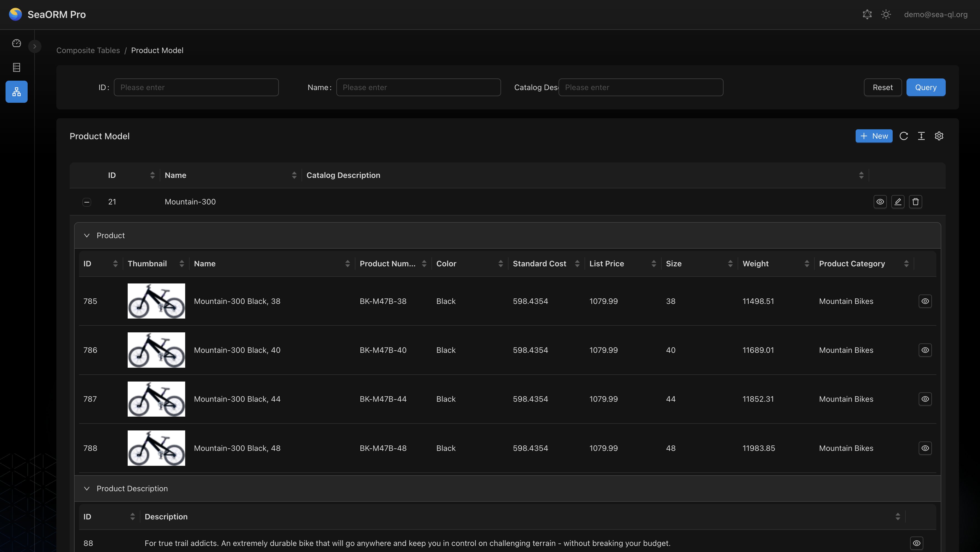Click the notification bell icon
Image resolution: width=980 pixels, height=552 pixels.
[867, 14]
